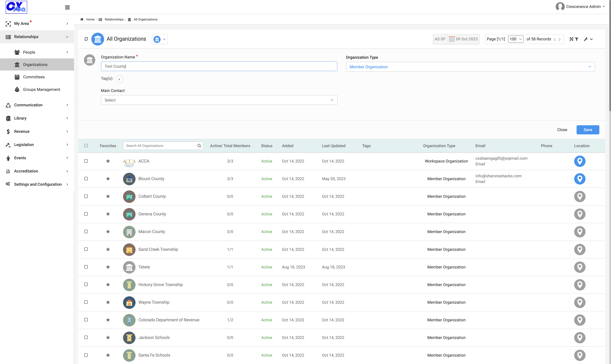Open the Cresceranсe Admin user menu
611x364 pixels.
coord(580,7)
